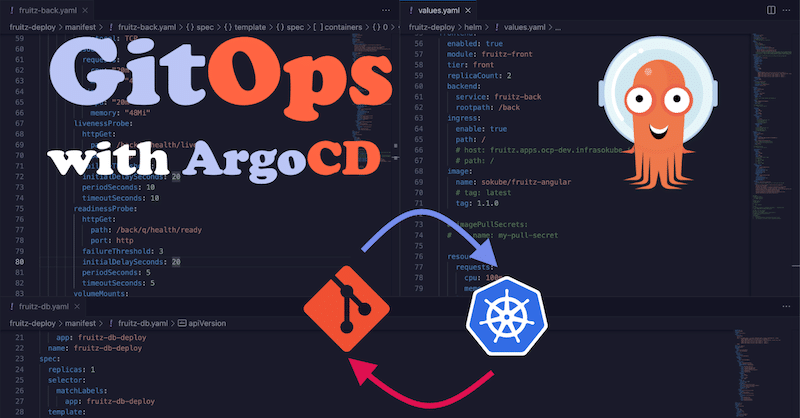The width and height of the screenshot is (800, 418).
Task: Close the values.yaml tab
Action: point(467,10)
